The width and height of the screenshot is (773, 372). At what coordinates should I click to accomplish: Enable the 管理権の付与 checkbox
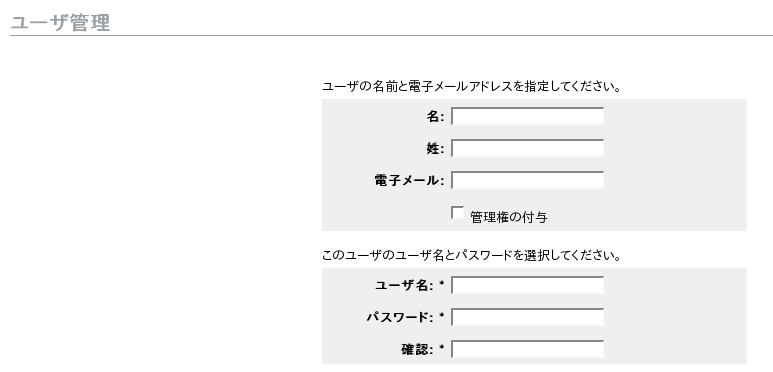pos(457,213)
